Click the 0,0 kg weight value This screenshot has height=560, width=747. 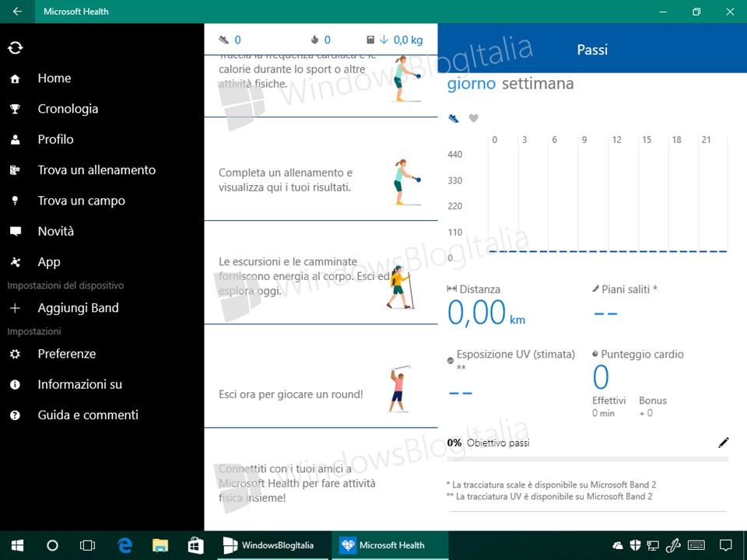pyautogui.click(x=408, y=40)
